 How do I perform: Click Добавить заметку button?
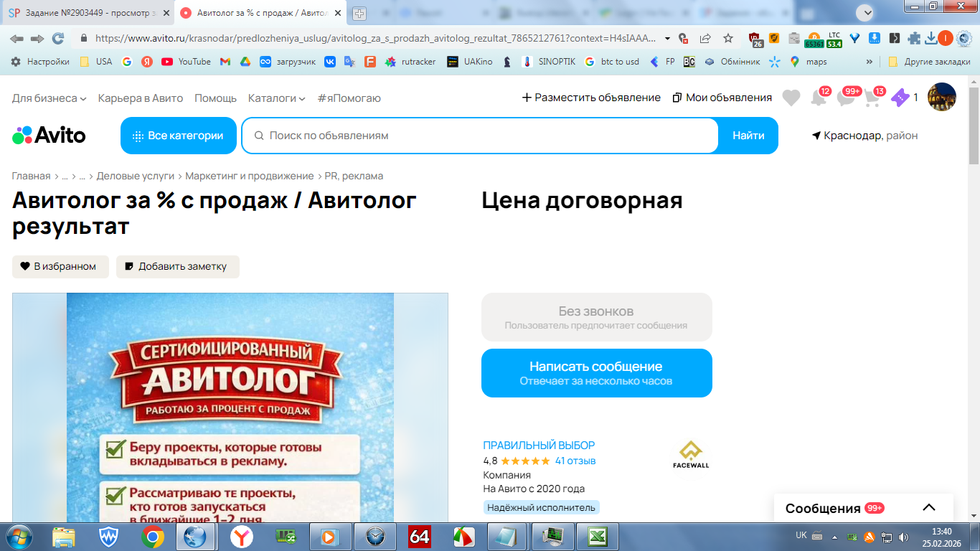pos(178,267)
